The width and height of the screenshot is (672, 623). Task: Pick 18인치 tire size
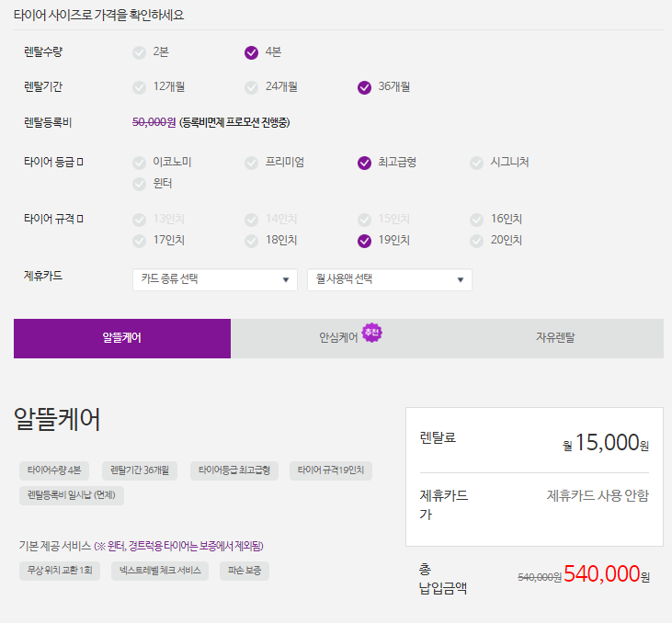pyautogui.click(x=271, y=241)
